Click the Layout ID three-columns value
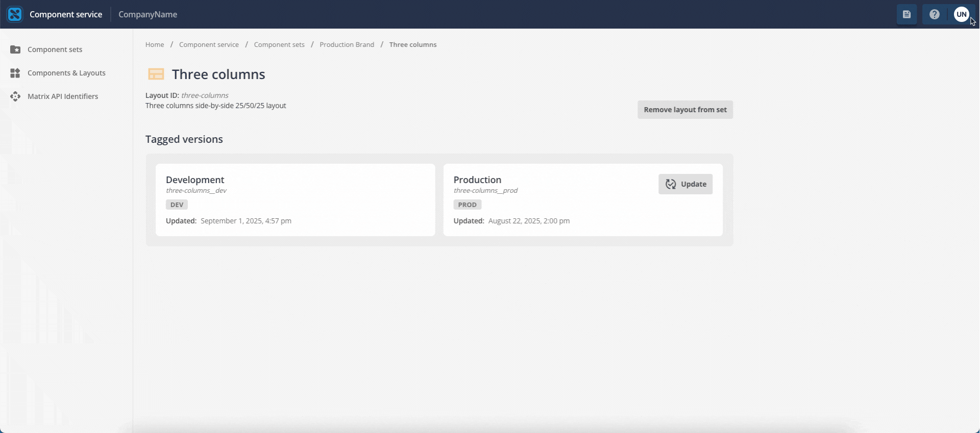980x433 pixels. click(x=205, y=95)
